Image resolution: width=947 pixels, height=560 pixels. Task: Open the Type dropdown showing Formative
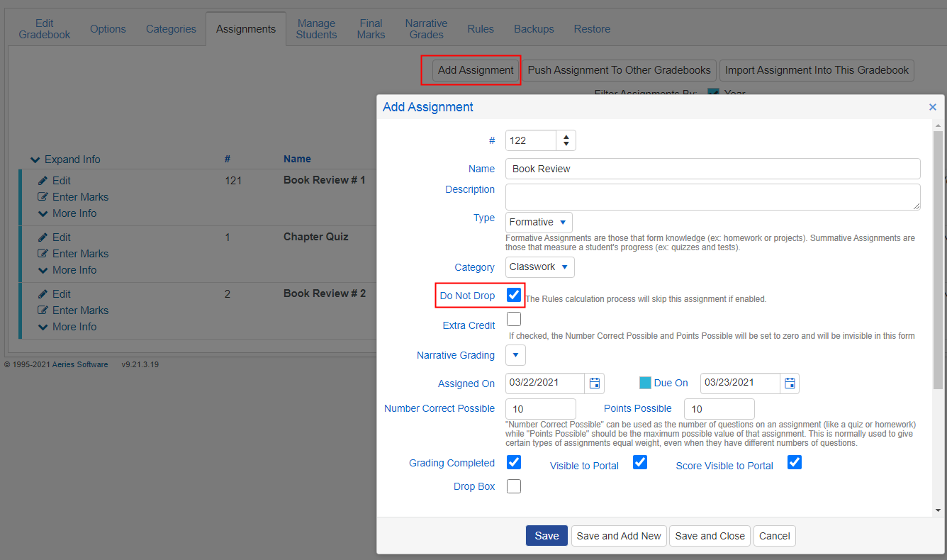click(x=539, y=222)
